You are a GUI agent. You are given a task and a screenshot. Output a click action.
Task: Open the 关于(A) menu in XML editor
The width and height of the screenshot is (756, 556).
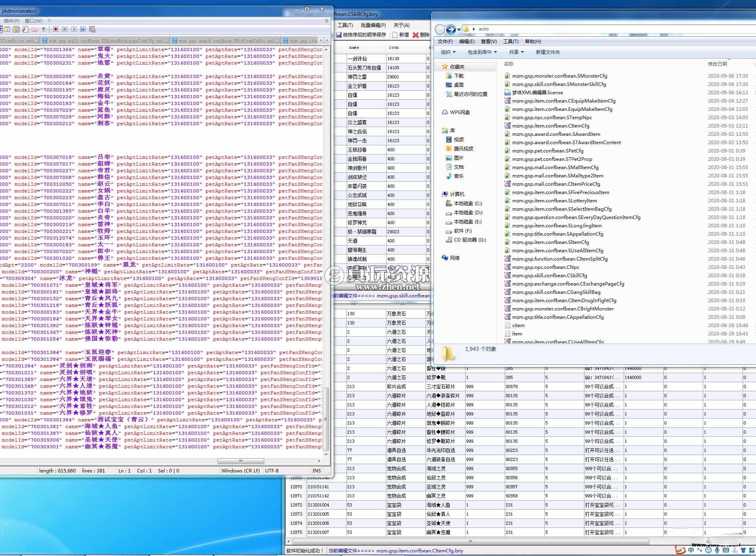point(401,25)
